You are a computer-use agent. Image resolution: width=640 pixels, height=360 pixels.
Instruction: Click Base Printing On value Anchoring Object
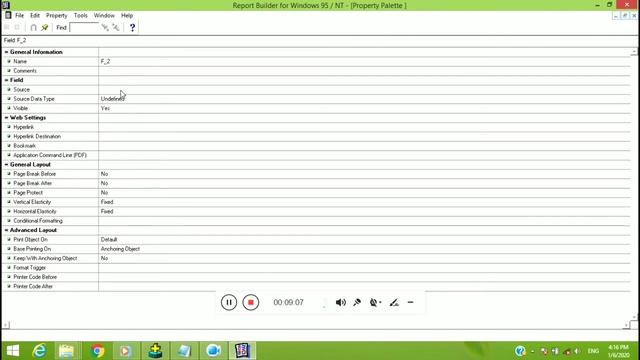pyautogui.click(x=120, y=249)
